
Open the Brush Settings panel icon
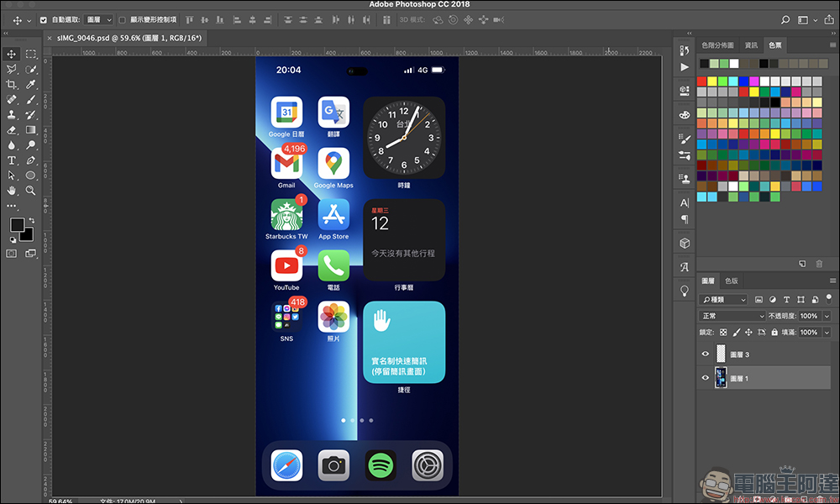[684, 139]
